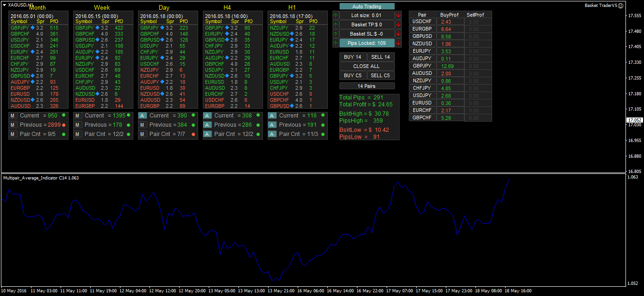
Task: Click the SellProf column header
Action: click(475, 15)
